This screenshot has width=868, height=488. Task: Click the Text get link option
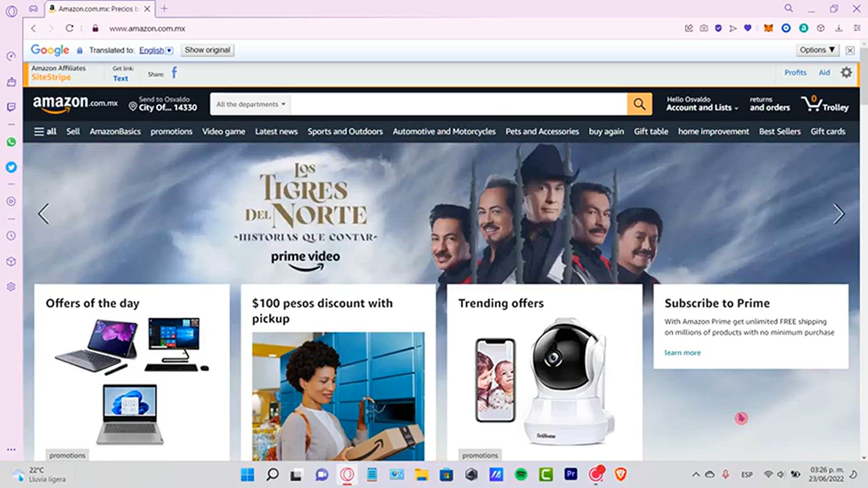point(121,78)
